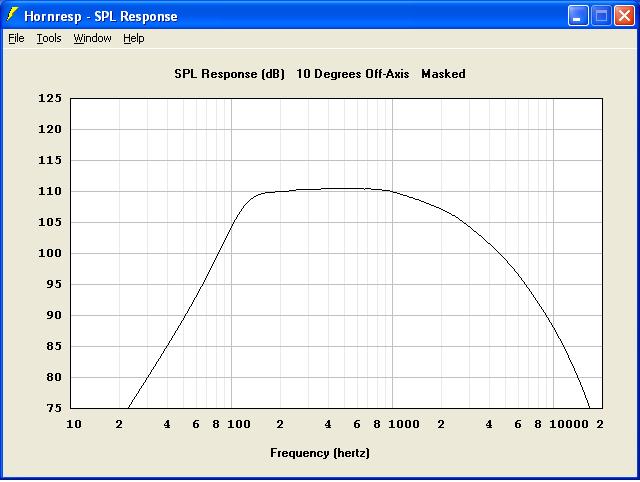
Task: Click the 80 dB y-axis label
Action: (x=54, y=378)
